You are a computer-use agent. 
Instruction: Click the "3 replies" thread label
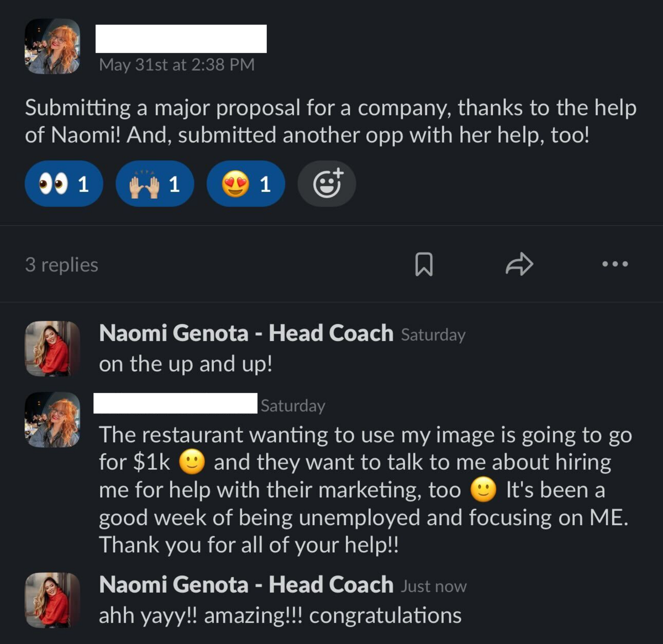(x=61, y=265)
